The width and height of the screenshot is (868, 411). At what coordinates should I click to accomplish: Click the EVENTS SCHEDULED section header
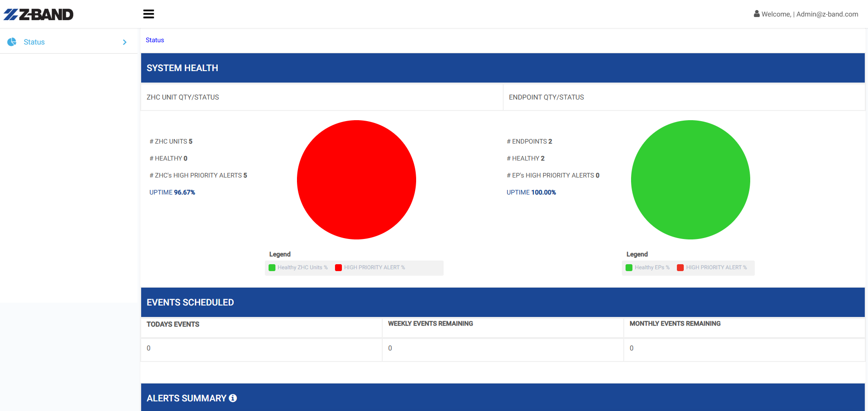pos(190,302)
